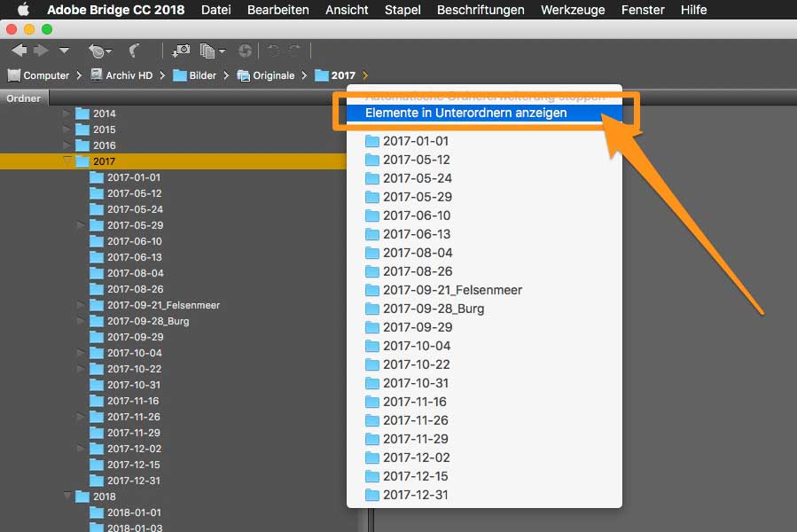Go forward with the right arrow icon
Viewport: 797px width, 532px height.
(x=41, y=51)
